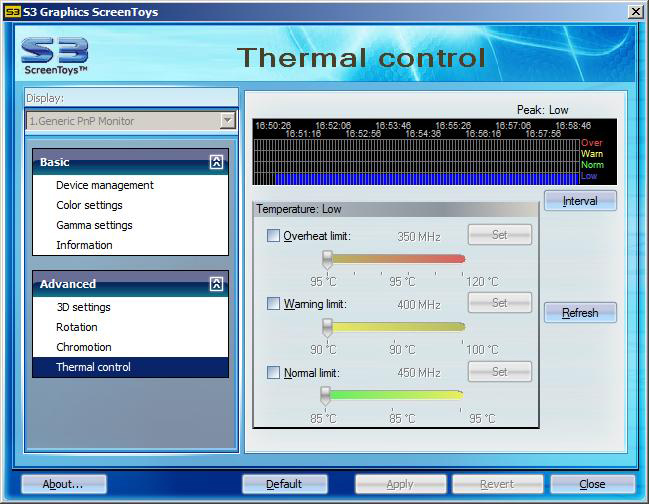Select Color settings in Basic list
Screen dimensions: 649x504
click(x=89, y=205)
